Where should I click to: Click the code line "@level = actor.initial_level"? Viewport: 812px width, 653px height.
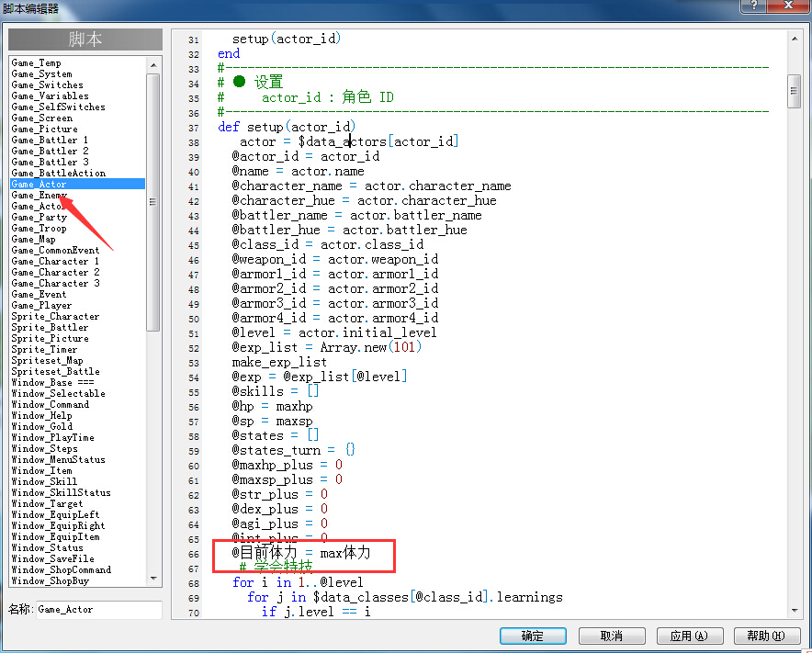[x=334, y=332]
